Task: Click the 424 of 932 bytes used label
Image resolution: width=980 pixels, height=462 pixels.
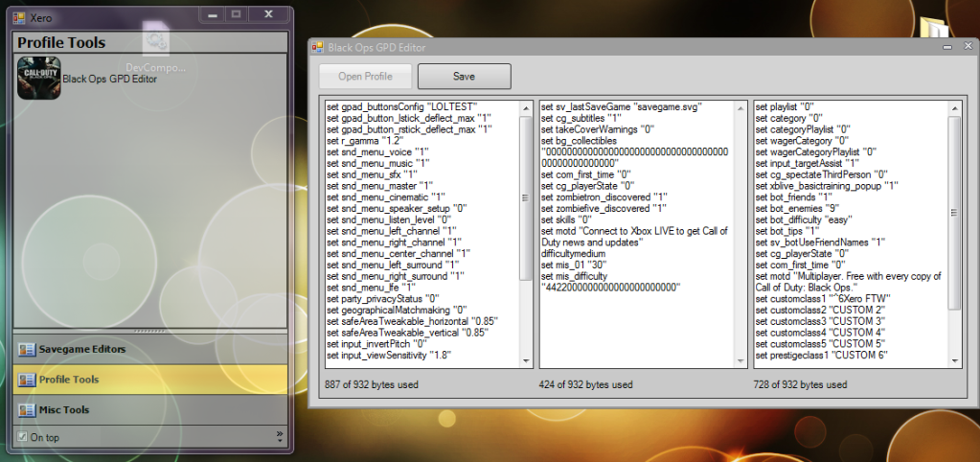Action: (585, 384)
